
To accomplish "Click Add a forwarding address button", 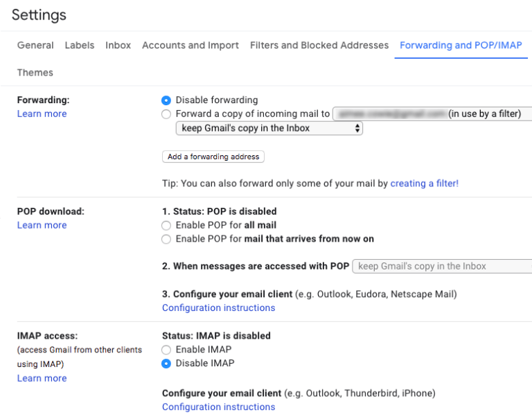I will 213,157.
